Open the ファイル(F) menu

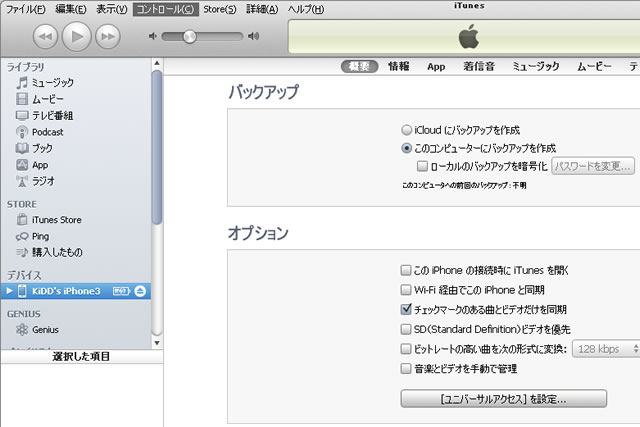point(26,9)
